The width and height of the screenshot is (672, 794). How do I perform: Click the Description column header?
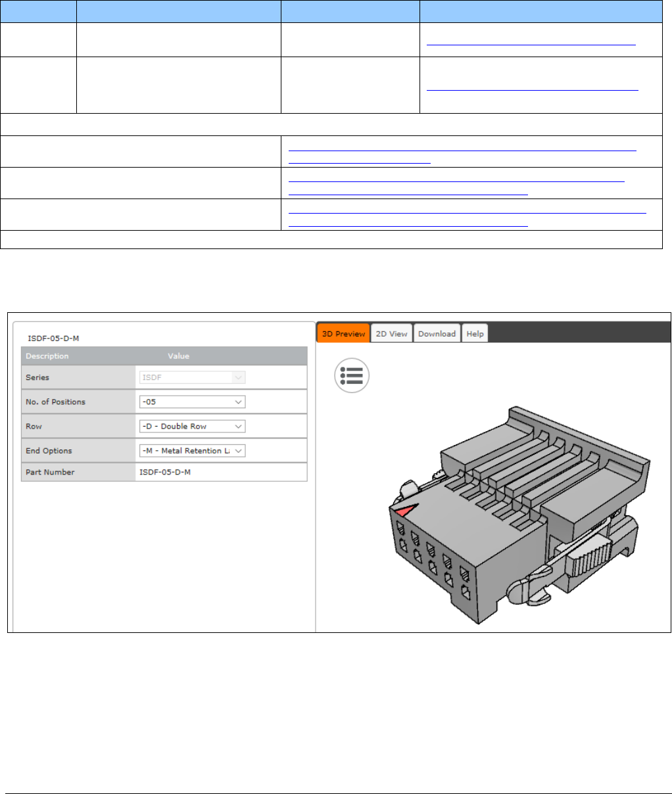coord(47,356)
